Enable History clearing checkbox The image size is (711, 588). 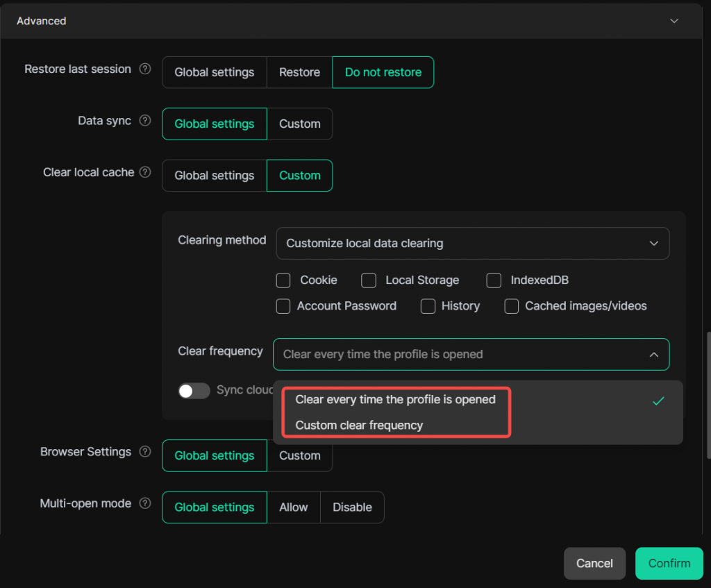(428, 306)
